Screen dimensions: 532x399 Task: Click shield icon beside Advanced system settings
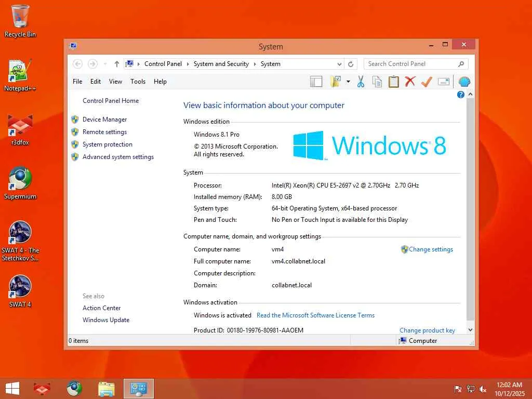75,157
